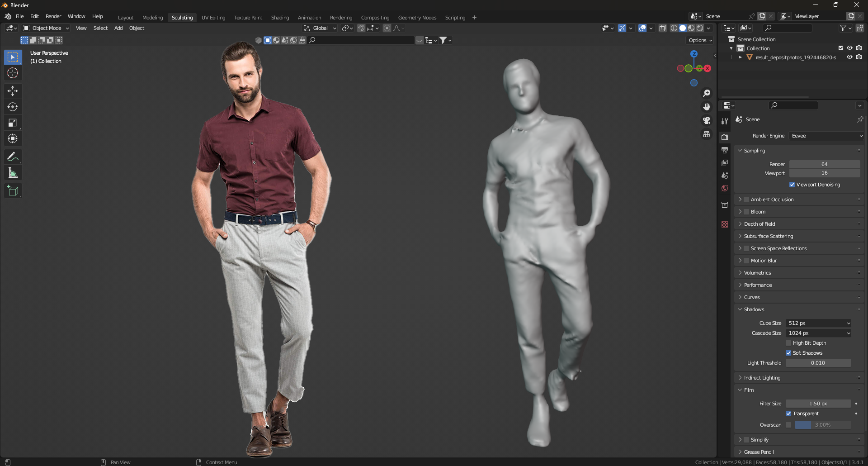Select the Add Cube tool
The height and width of the screenshot is (466, 868).
click(13, 190)
